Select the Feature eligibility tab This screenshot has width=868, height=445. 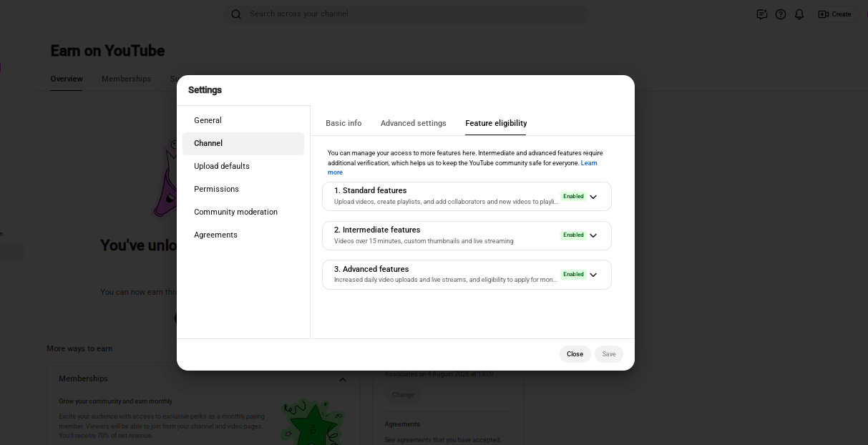(x=496, y=123)
